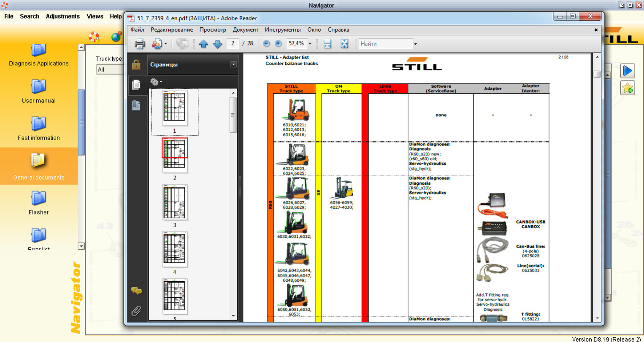Open the bookmarks panel icon
Screen dimensions: 644x342
(136, 105)
